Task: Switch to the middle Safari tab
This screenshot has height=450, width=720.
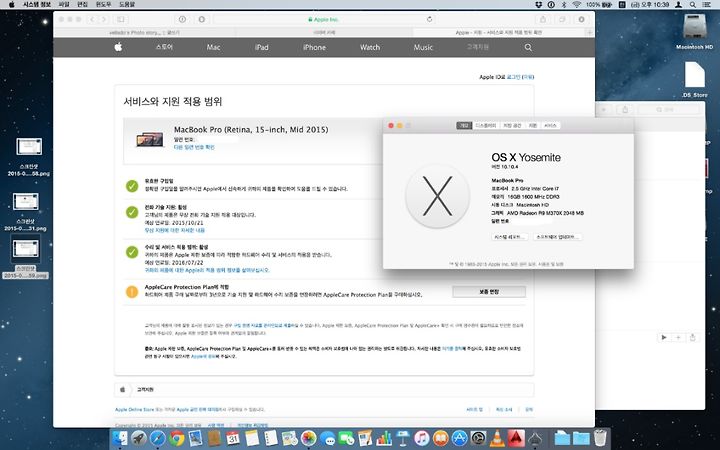Action: pyautogui.click(x=324, y=33)
